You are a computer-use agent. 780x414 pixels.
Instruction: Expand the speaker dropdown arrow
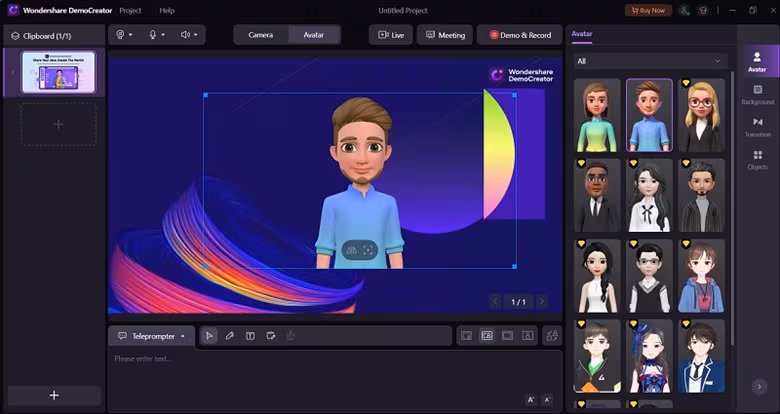click(x=196, y=35)
